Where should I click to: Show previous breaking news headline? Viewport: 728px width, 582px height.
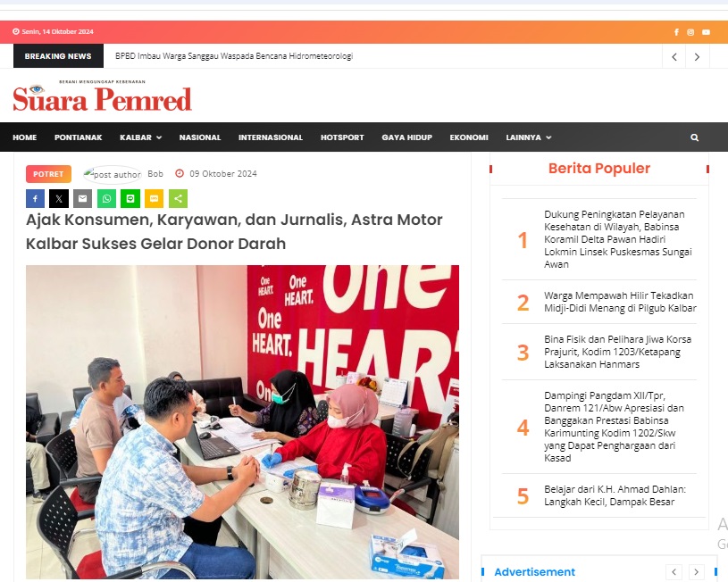[x=674, y=56]
